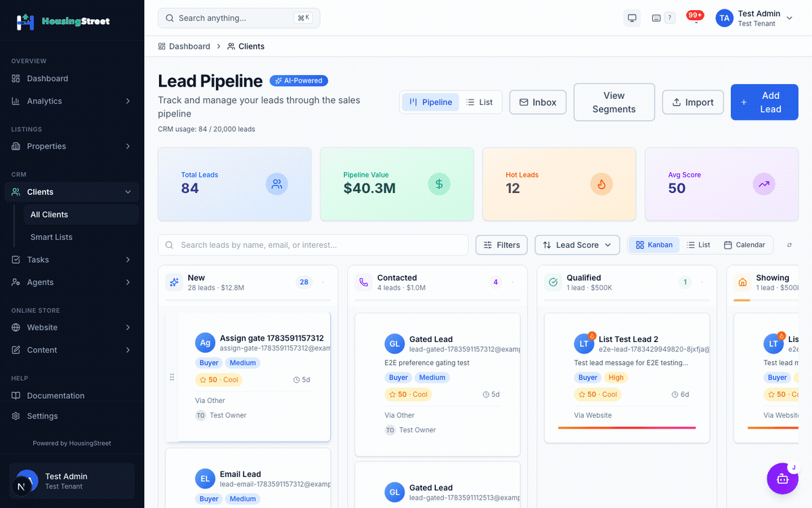The height and width of the screenshot is (508, 812).
Task: Select the List layout next to Kanban
Action: pos(698,245)
